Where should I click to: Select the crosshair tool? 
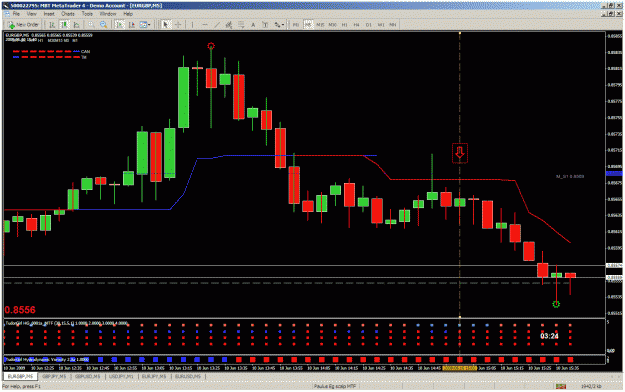tap(178, 25)
